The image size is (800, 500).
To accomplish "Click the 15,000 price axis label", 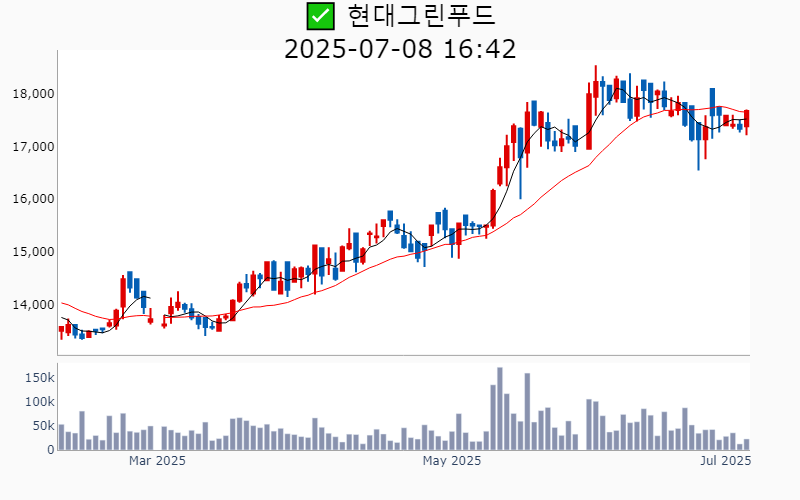I will coord(34,252).
